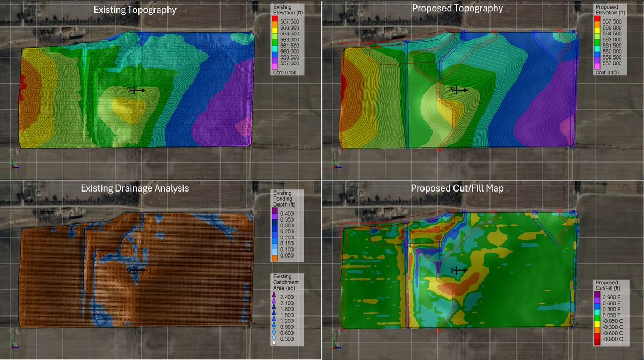644x360 pixels.
Task: Select the Proposed Cut/Fill Map title
Action: pos(458,188)
